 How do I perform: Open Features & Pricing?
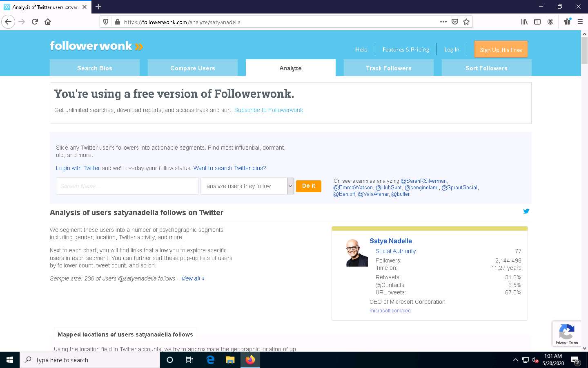point(406,49)
